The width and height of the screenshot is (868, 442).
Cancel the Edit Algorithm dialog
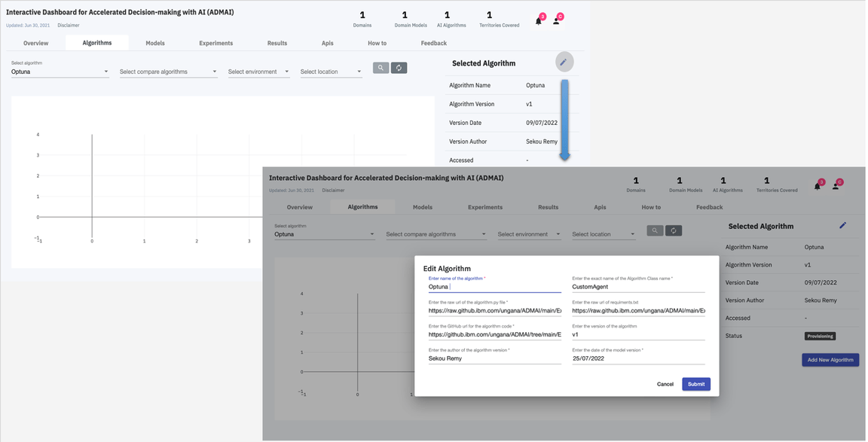pos(665,384)
